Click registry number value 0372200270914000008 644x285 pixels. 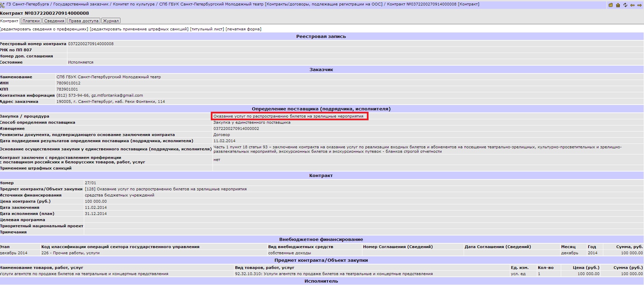point(91,44)
